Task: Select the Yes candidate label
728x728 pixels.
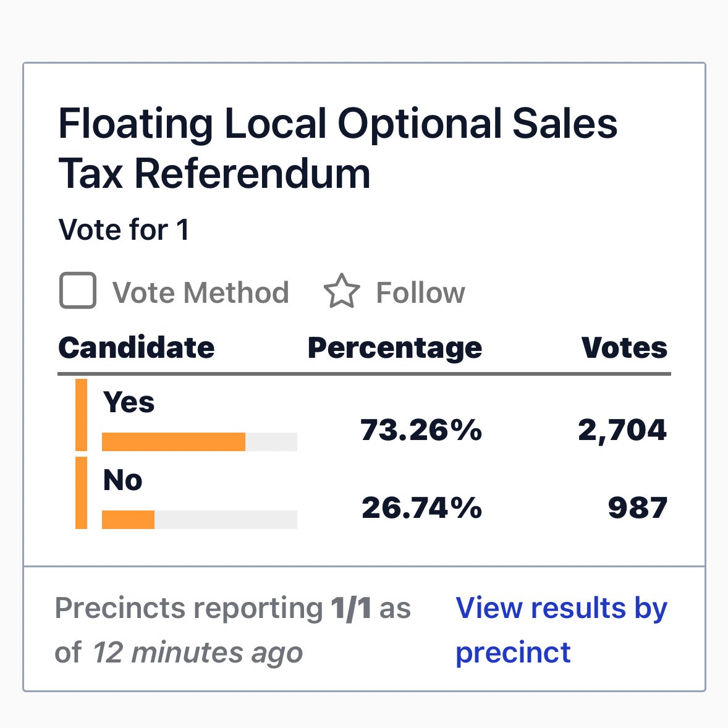Action: [129, 402]
